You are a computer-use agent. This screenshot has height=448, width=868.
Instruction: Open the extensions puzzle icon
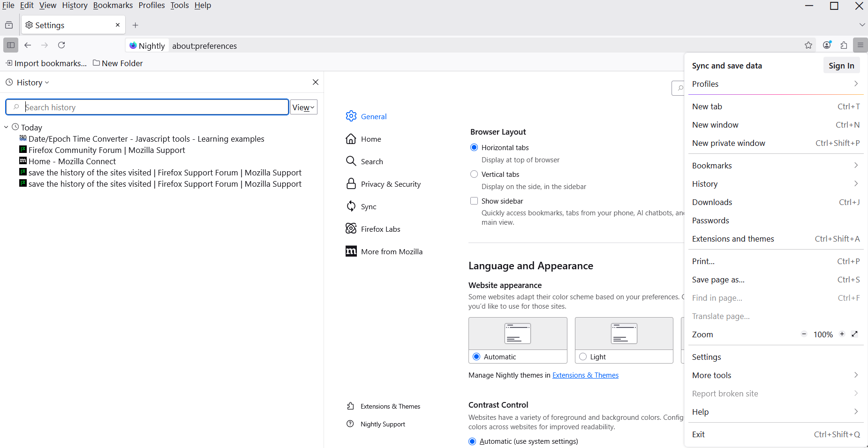tap(844, 45)
